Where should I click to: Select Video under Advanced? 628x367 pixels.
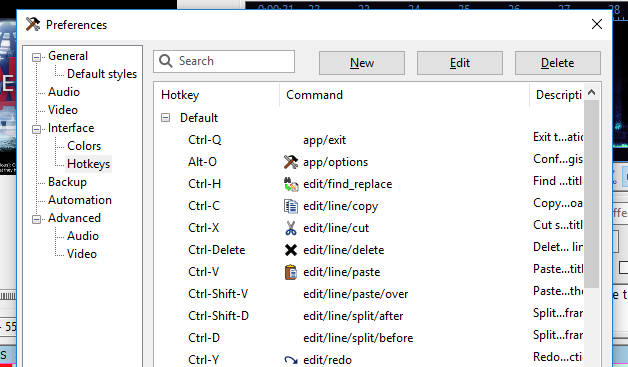click(x=82, y=254)
